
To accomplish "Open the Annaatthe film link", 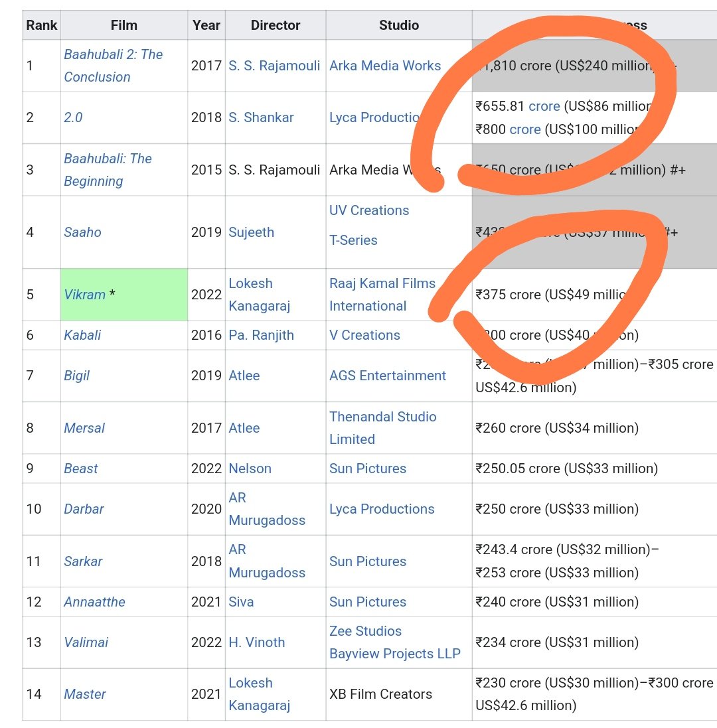I will [x=95, y=602].
